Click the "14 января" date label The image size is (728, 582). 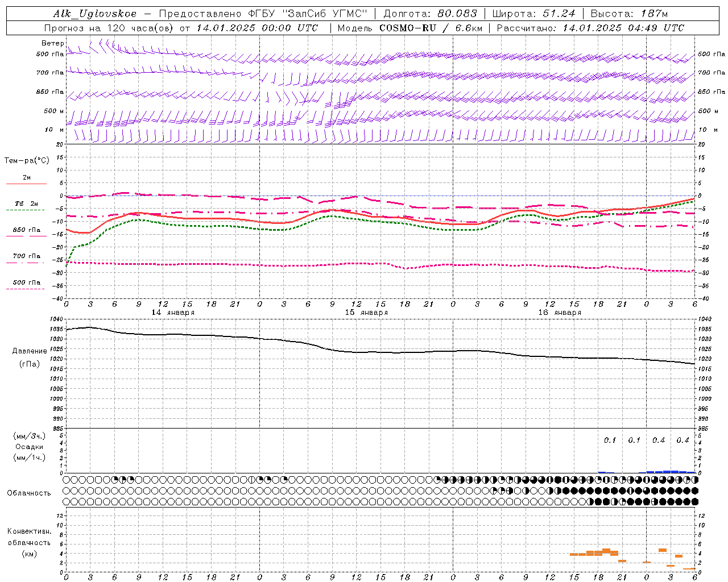173,313
